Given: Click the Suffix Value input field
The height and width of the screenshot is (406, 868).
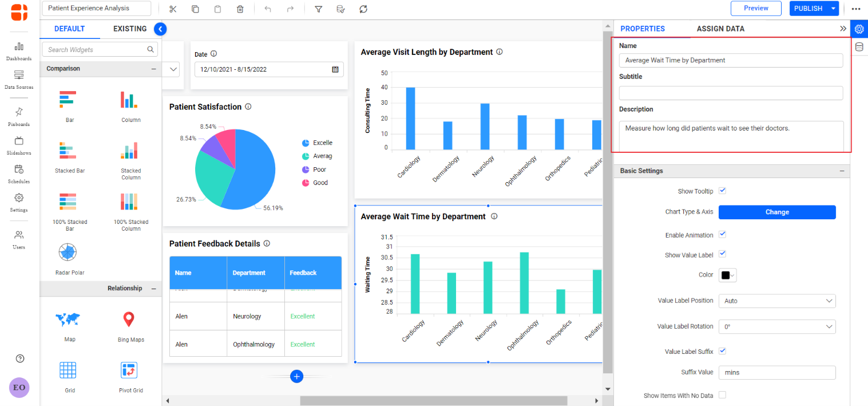Looking at the screenshot, I should [x=776, y=372].
